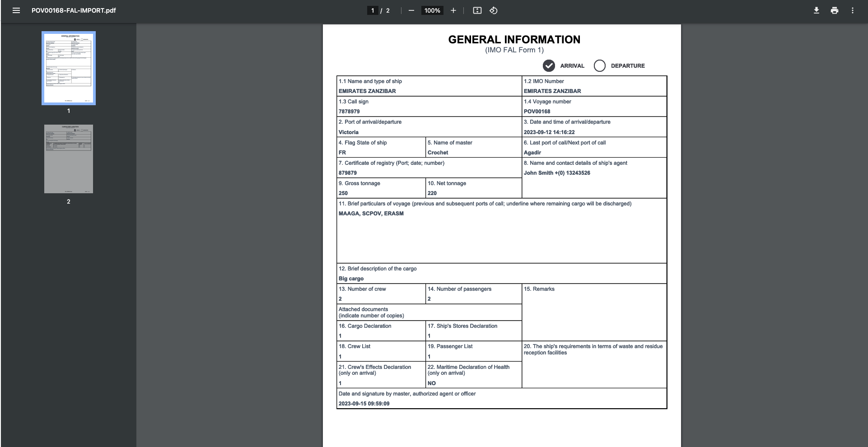Viewport: 868px width, 447px height.
Task: Click the ship name EMIRATES ZANZIBAR value
Action: tap(367, 91)
